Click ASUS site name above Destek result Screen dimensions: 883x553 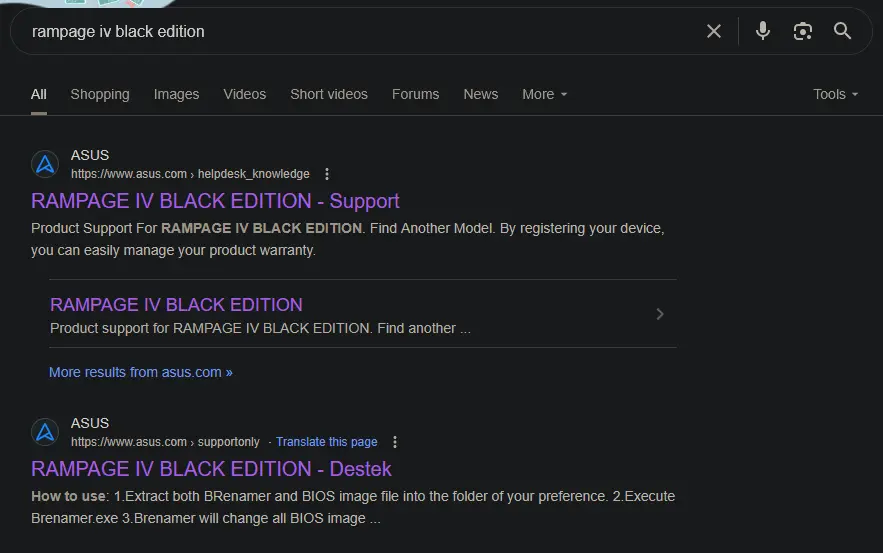90,423
